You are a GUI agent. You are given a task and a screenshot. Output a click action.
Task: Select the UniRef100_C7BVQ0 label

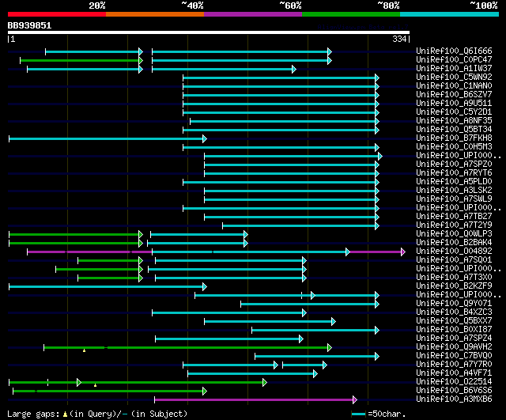point(454,356)
